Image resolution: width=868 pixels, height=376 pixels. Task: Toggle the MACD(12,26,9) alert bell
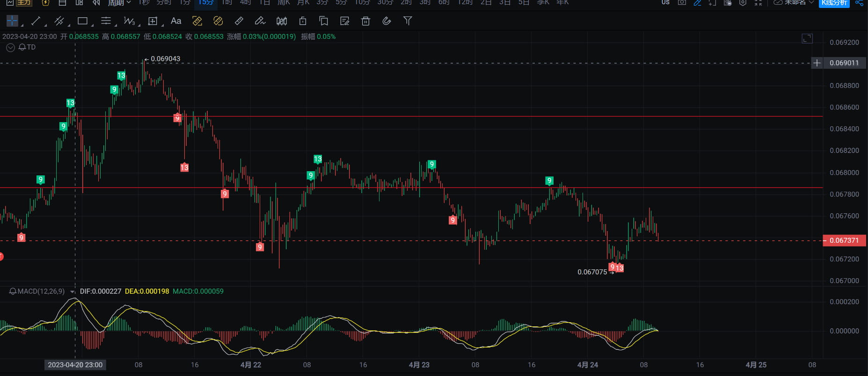[13, 291]
